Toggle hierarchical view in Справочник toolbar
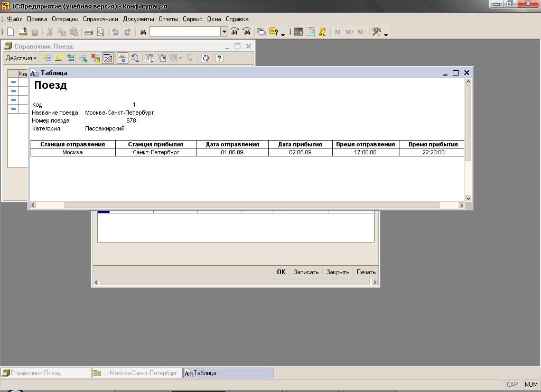This screenshot has width=541, height=392. tap(122, 58)
